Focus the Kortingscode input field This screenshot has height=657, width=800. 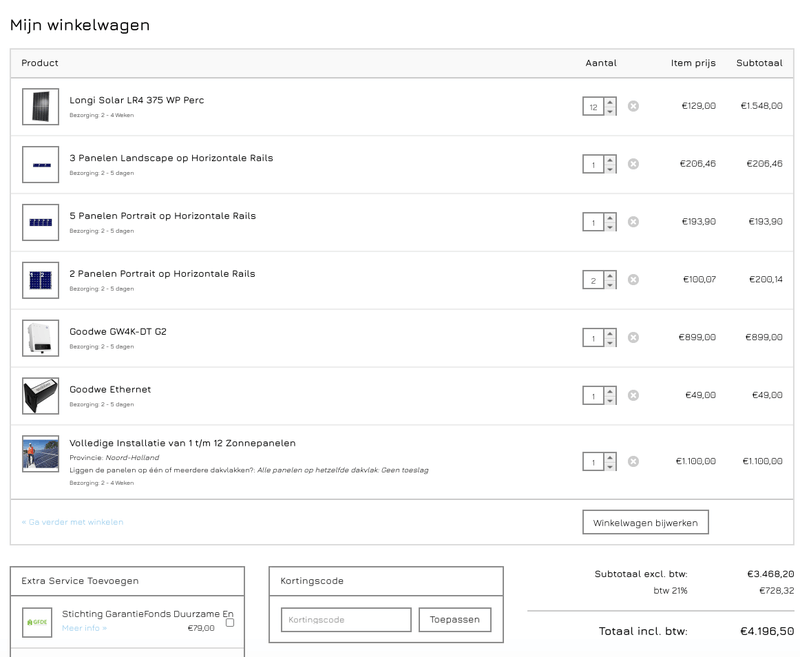pos(345,620)
